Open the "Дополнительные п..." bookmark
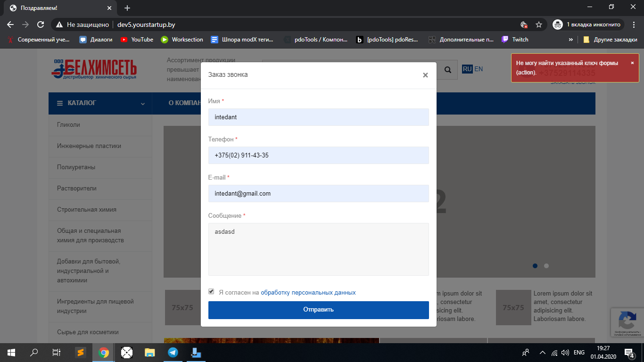 coord(462,40)
